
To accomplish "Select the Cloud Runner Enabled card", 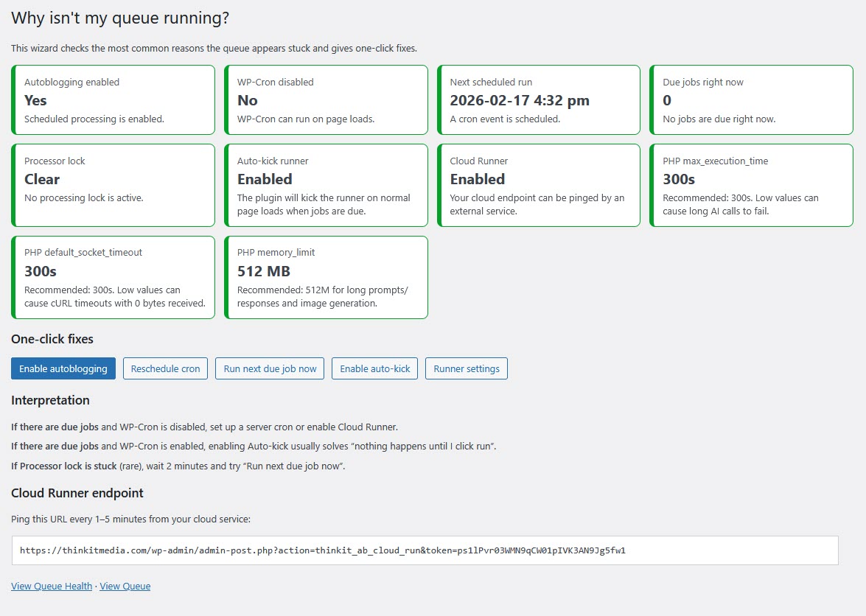I will coord(539,185).
